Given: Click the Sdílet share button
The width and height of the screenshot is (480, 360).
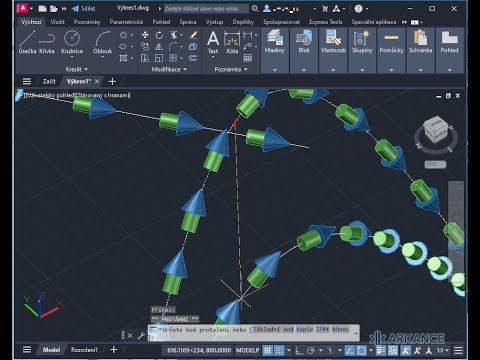Looking at the screenshot, I should pos(84,9).
